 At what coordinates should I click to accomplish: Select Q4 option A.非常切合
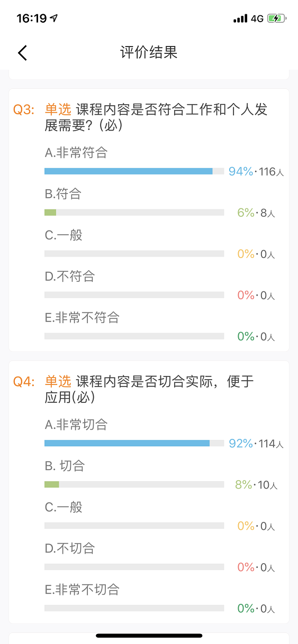(x=76, y=425)
